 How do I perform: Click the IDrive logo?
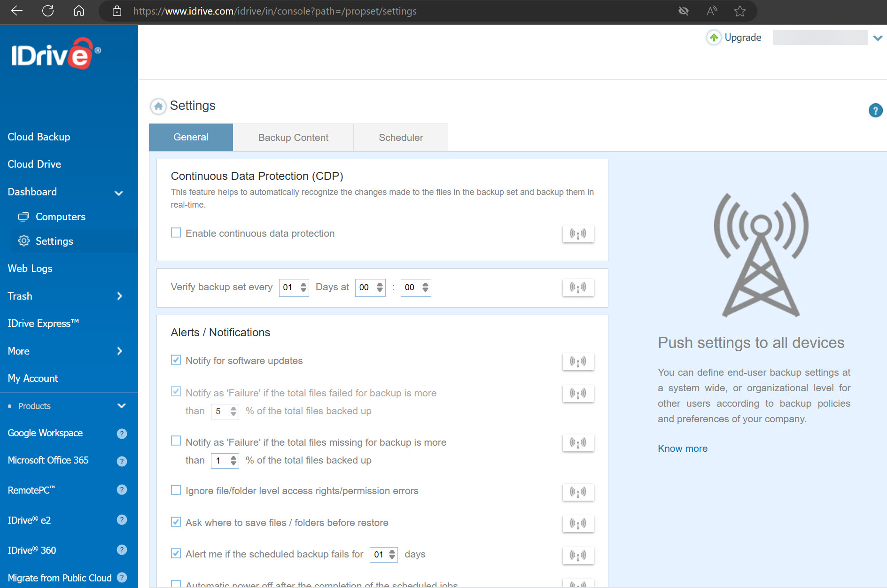[56, 53]
